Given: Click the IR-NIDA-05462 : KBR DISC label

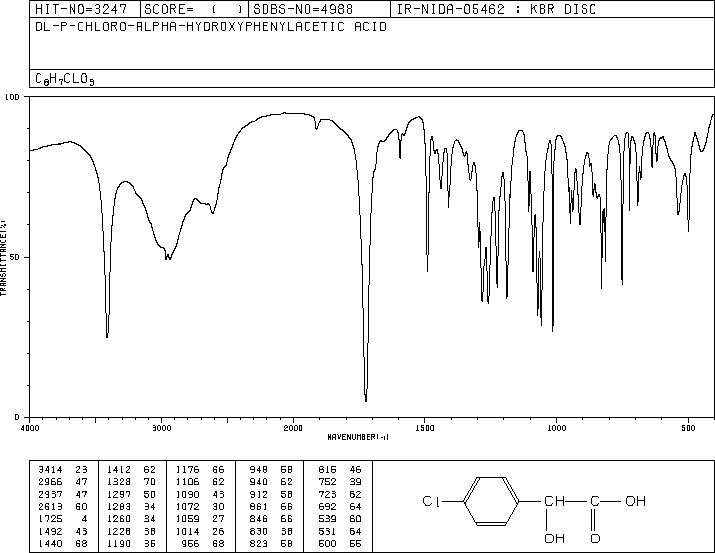Looking at the screenshot, I should [x=496, y=9].
